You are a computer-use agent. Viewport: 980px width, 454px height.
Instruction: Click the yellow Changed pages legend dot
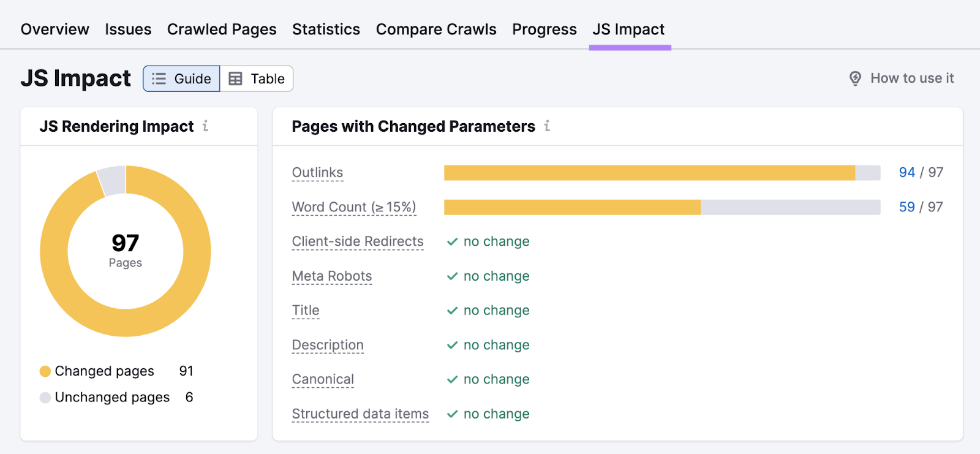[x=45, y=371]
